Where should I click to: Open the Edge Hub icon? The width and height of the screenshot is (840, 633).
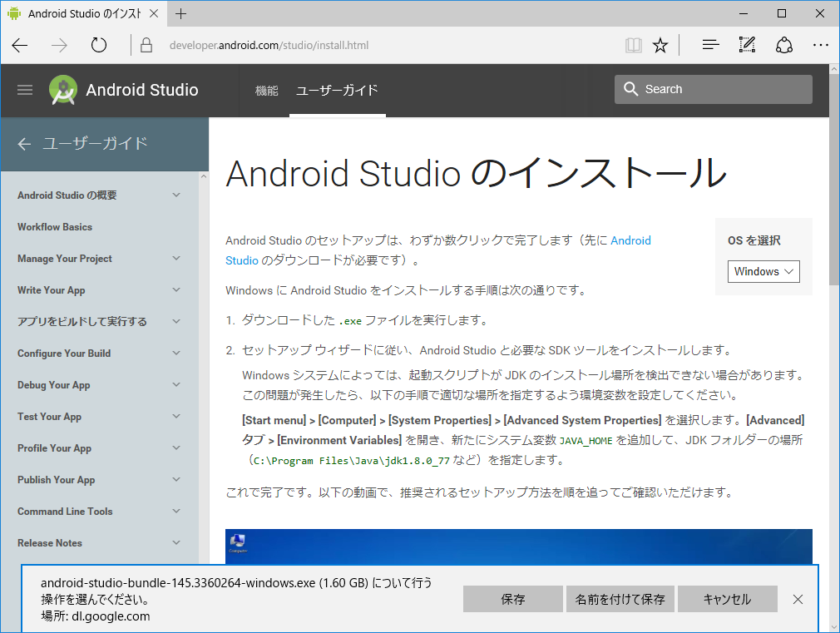[710, 45]
